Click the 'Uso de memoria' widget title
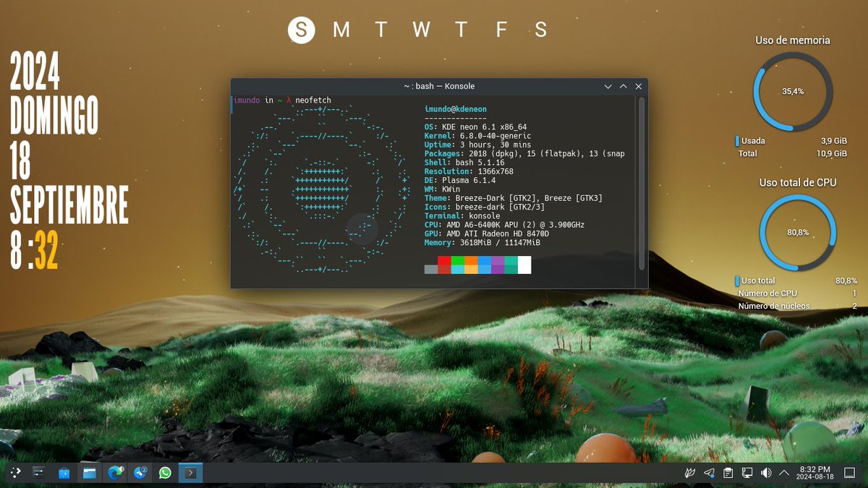Image resolution: width=868 pixels, height=488 pixels. (793, 40)
